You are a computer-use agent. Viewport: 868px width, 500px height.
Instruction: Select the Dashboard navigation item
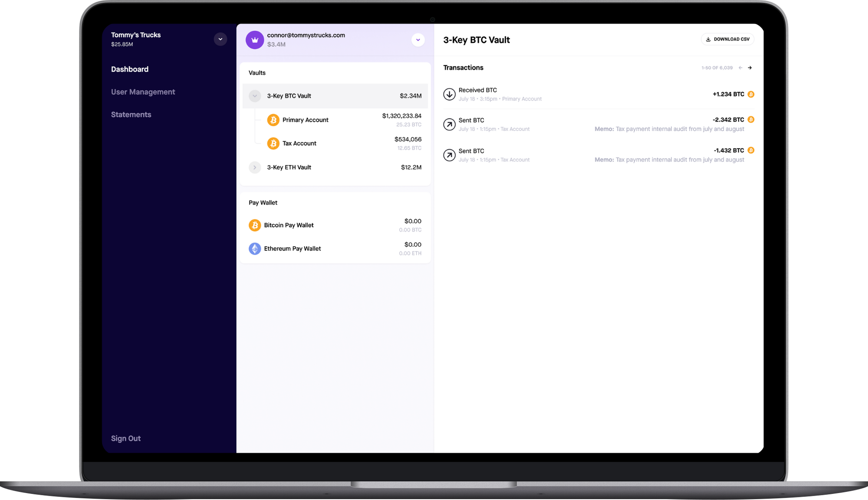point(129,69)
